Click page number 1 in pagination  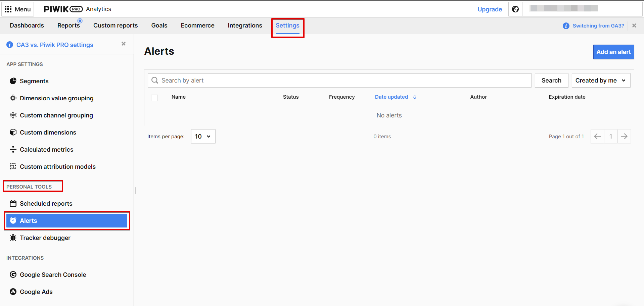pos(611,136)
